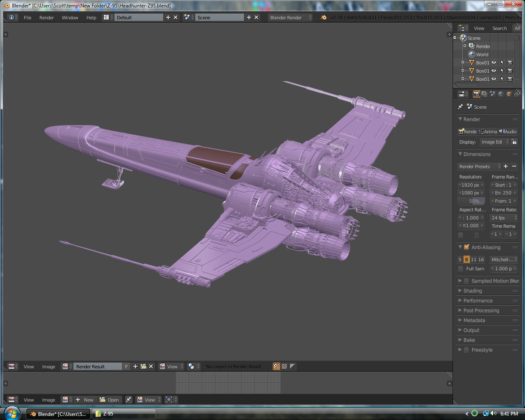Expand the Metadata panel
Viewport: 525px width, 420px height.
(474, 320)
